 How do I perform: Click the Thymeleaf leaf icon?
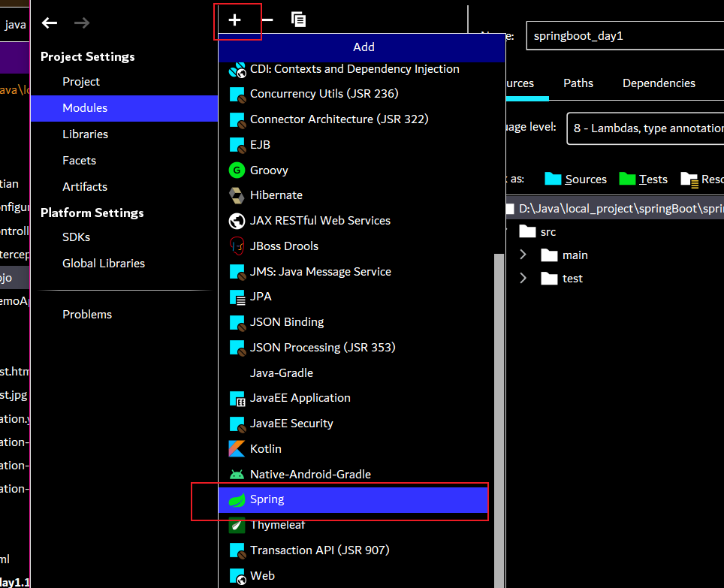tap(237, 525)
